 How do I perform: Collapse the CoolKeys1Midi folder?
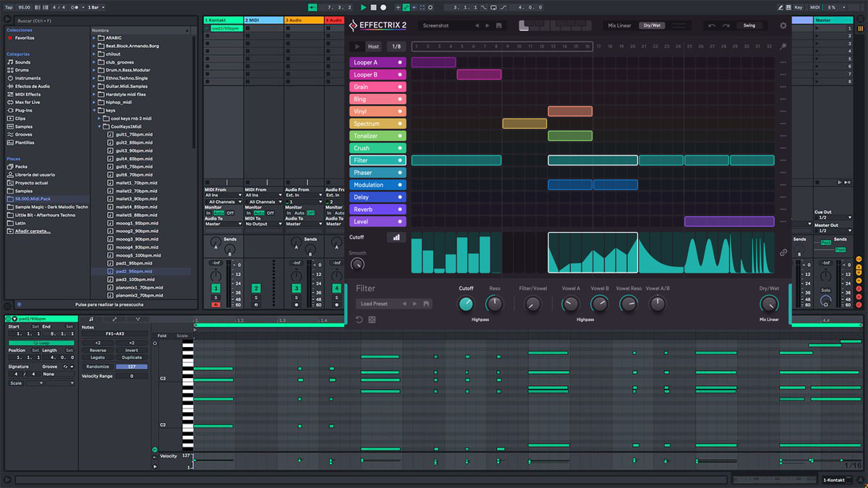coord(99,127)
